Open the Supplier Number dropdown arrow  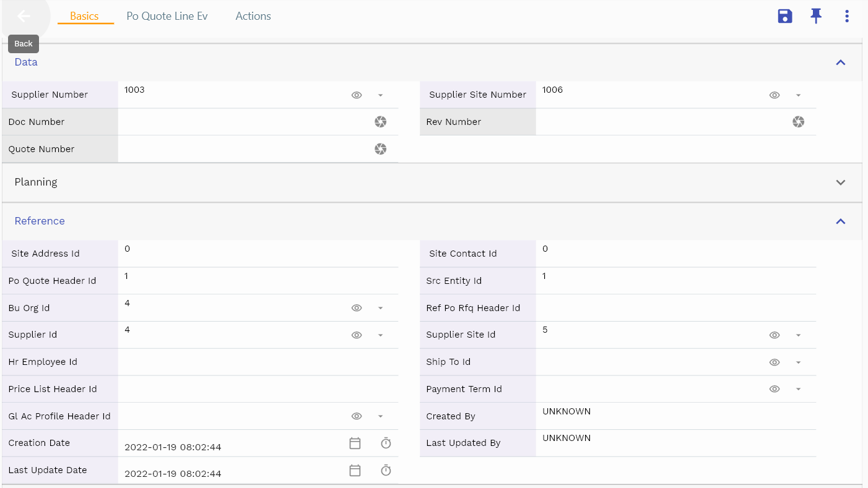pos(380,95)
